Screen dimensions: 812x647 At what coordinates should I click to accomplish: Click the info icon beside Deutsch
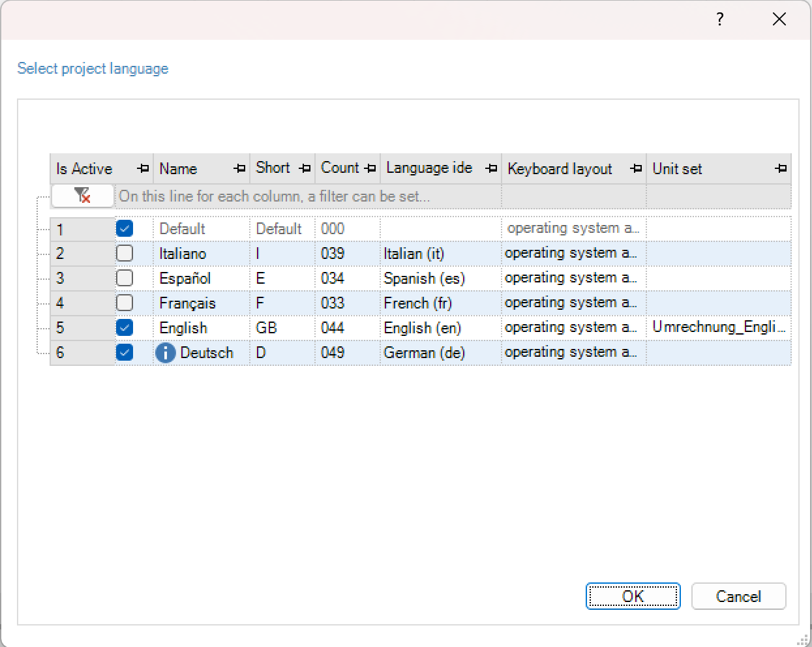166,353
